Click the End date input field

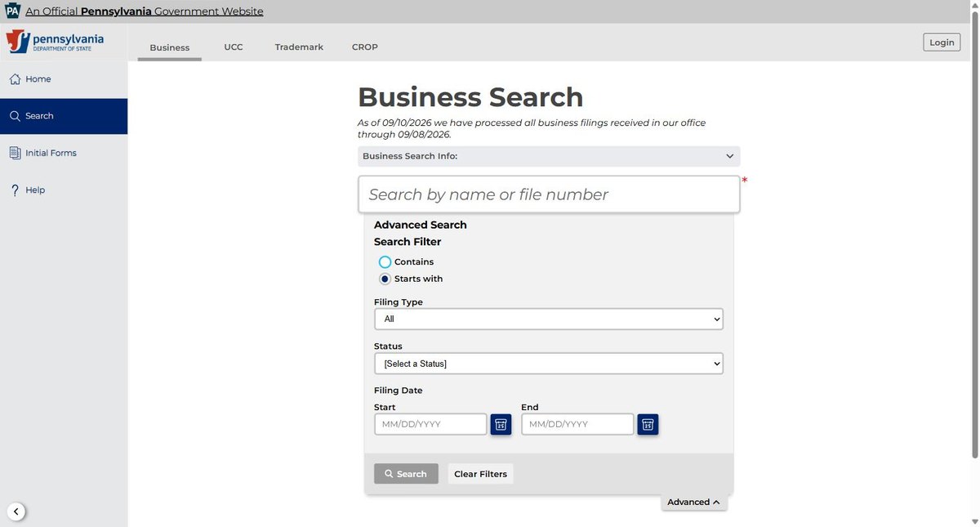[x=577, y=424]
